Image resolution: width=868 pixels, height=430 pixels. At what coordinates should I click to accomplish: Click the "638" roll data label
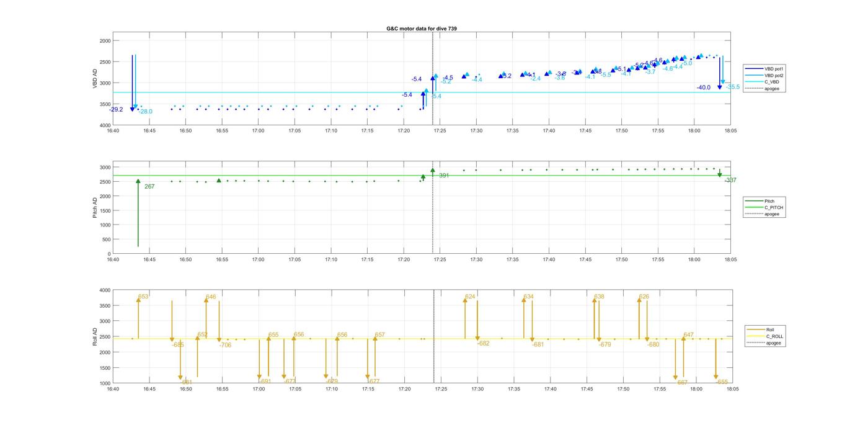coord(599,297)
